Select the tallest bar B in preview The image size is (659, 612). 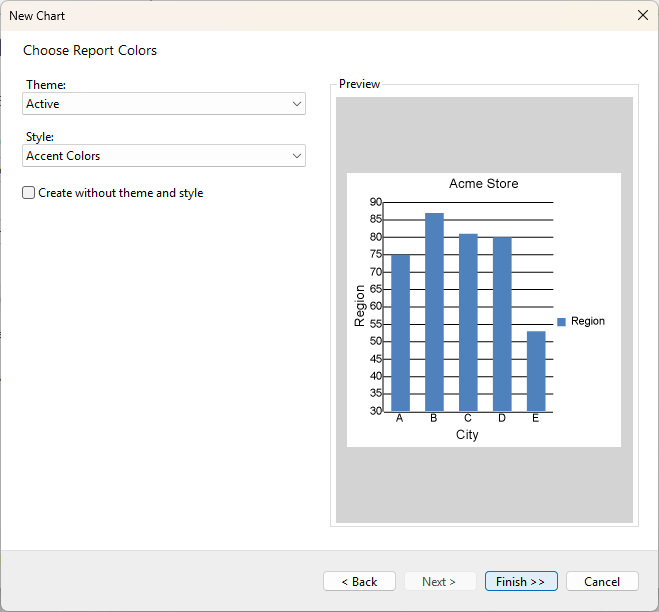coord(434,312)
